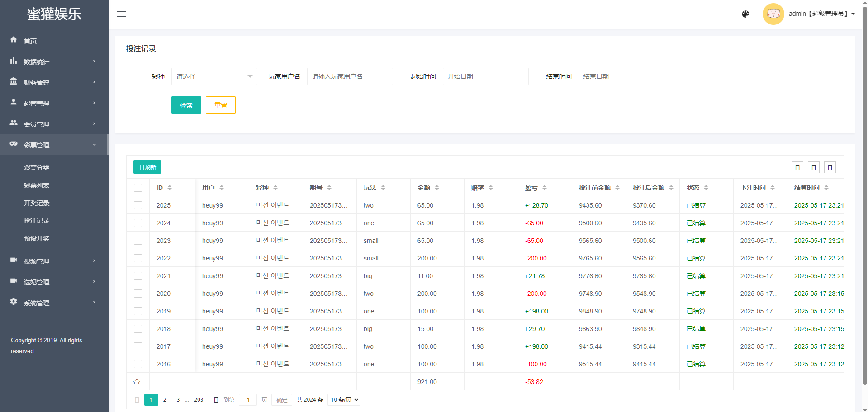Click the 玩家用户名 input field
This screenshot has width=868, height=412.
350,76
